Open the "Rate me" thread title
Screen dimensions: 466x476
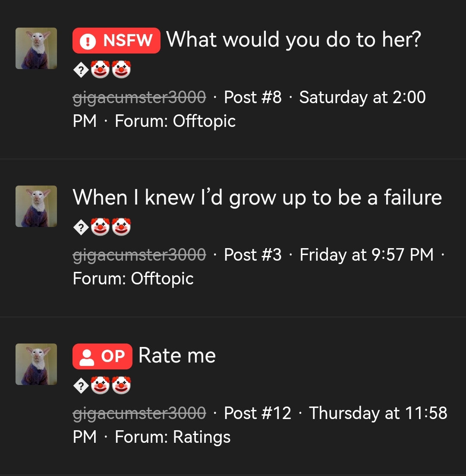(x=177, y=356)
